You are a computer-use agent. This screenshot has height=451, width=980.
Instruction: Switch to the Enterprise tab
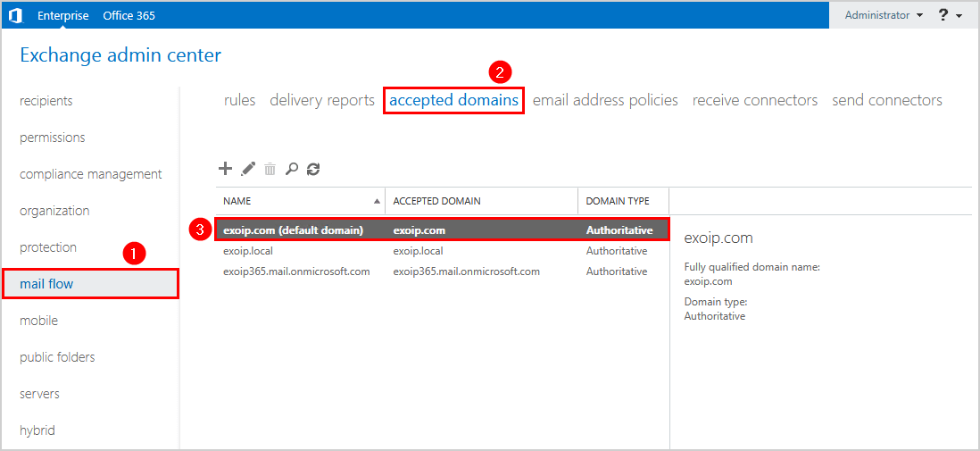tap(63, 16)
